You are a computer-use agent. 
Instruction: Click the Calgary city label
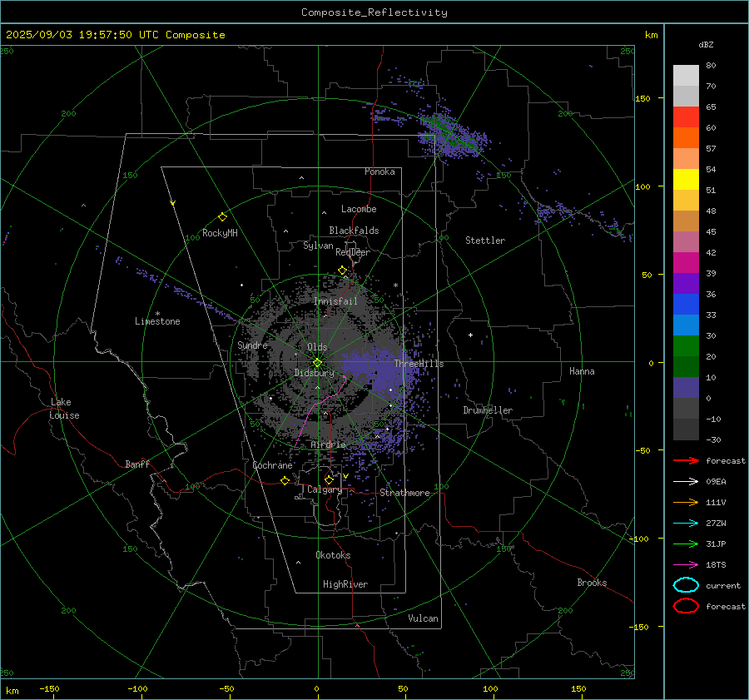point(325,489)
